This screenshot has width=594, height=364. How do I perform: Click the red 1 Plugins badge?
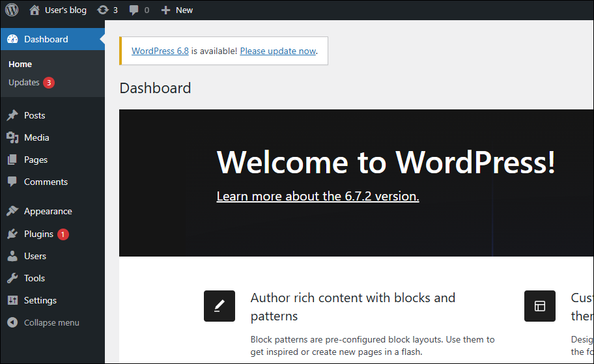[x=63, y=234]
